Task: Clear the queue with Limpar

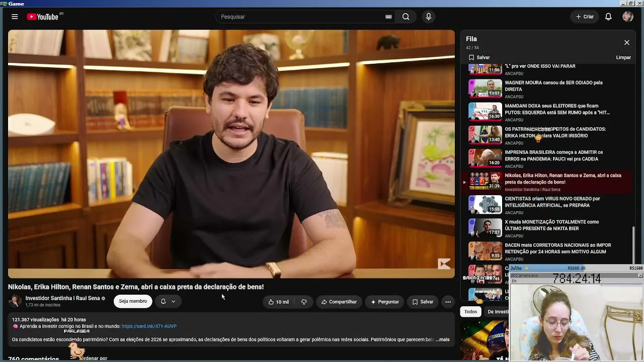Action: pyautogui.click(x=623, y=57)
